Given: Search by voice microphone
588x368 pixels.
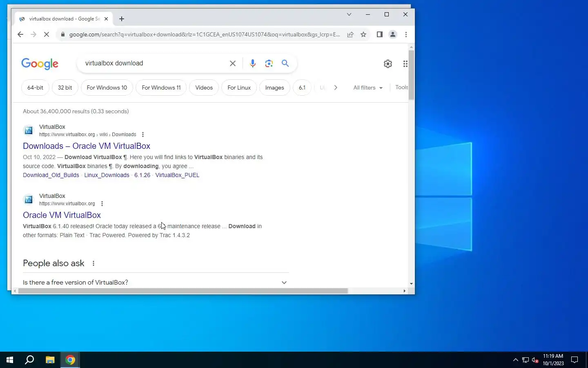Looking at the screenshot, I should (253, 63).
